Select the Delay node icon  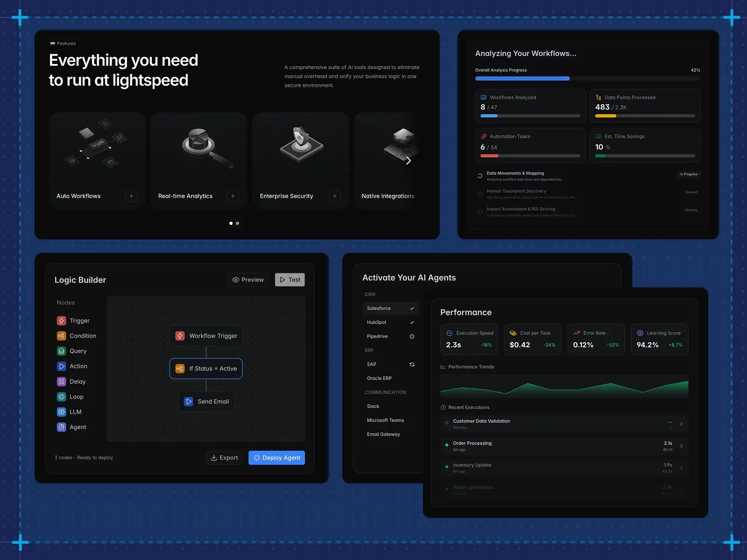(x=62, y=382)
